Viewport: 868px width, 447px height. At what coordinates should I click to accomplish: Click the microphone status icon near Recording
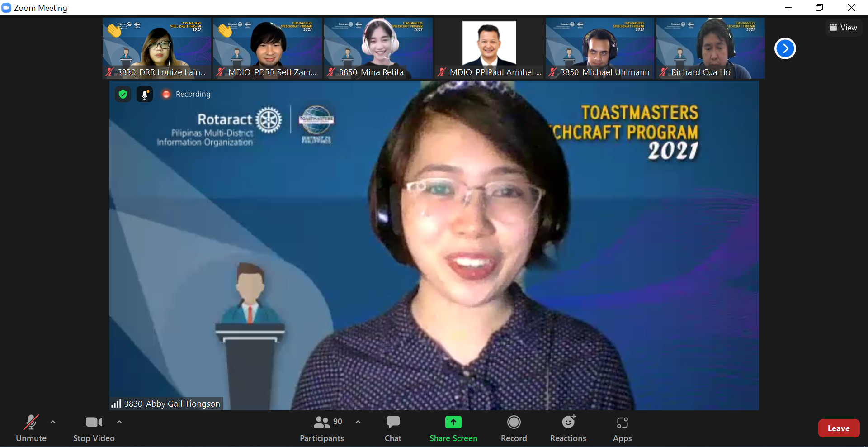[x=144, y=94]
